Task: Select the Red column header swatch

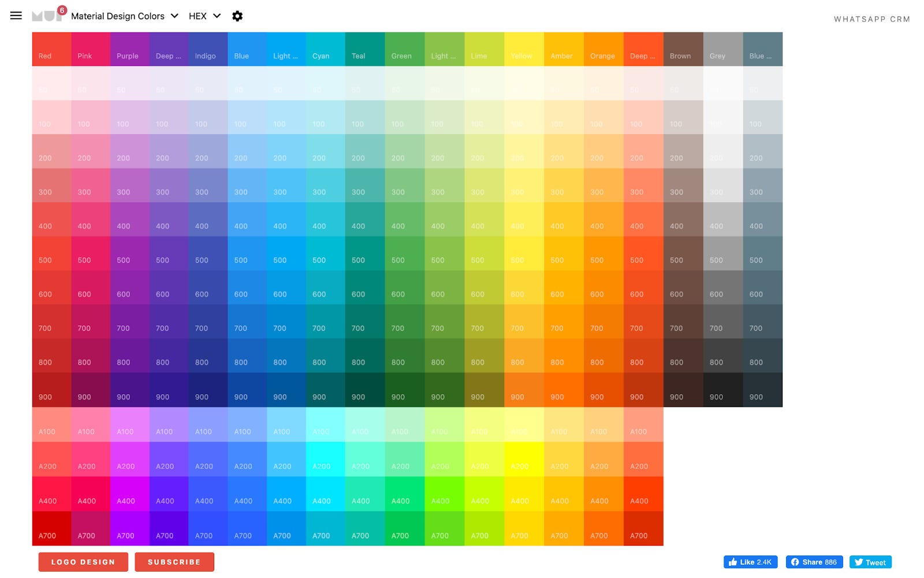Action: (51, 49)
